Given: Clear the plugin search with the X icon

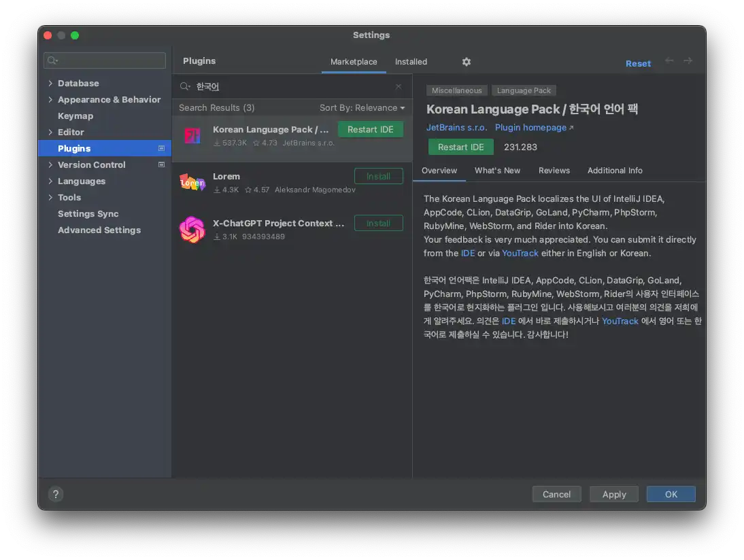Looking at the screenshot, I should 398,86.
